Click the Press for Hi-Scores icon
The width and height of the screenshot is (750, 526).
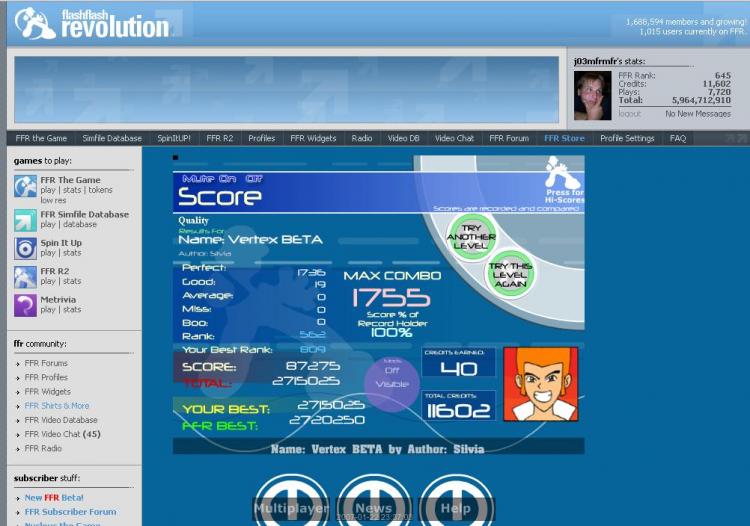(563, 180)
